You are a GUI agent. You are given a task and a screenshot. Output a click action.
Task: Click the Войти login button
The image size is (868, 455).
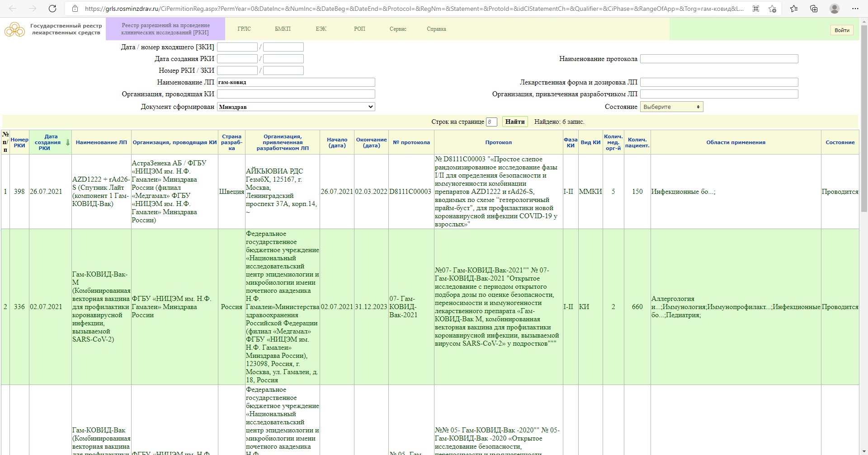point(842,30)
